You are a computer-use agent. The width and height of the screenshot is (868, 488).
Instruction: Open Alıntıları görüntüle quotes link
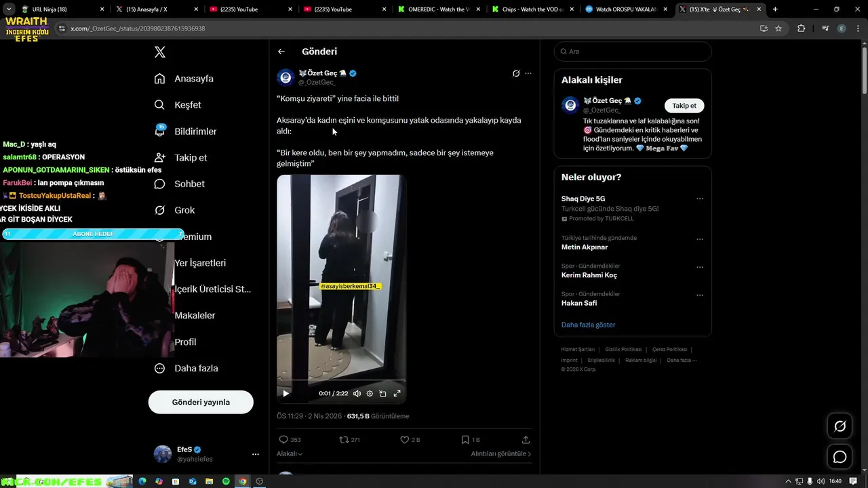[501, 453]
